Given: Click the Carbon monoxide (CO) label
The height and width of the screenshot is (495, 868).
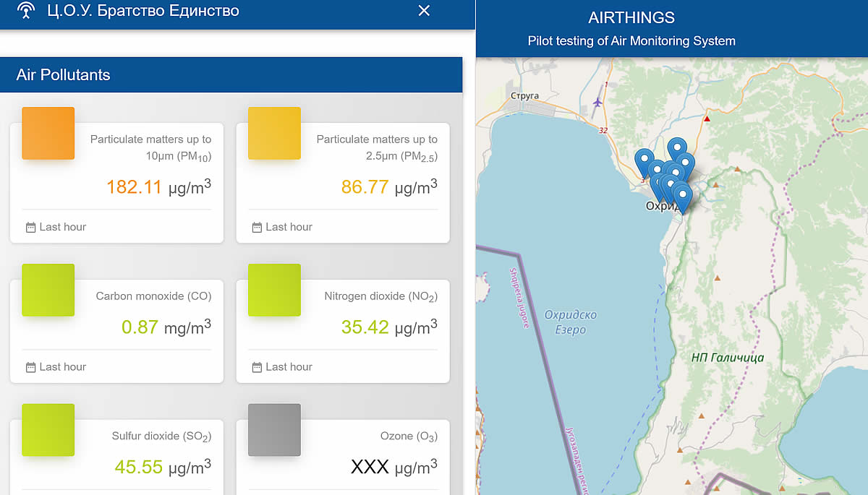Looking at the screenshot, I should 153,296.
